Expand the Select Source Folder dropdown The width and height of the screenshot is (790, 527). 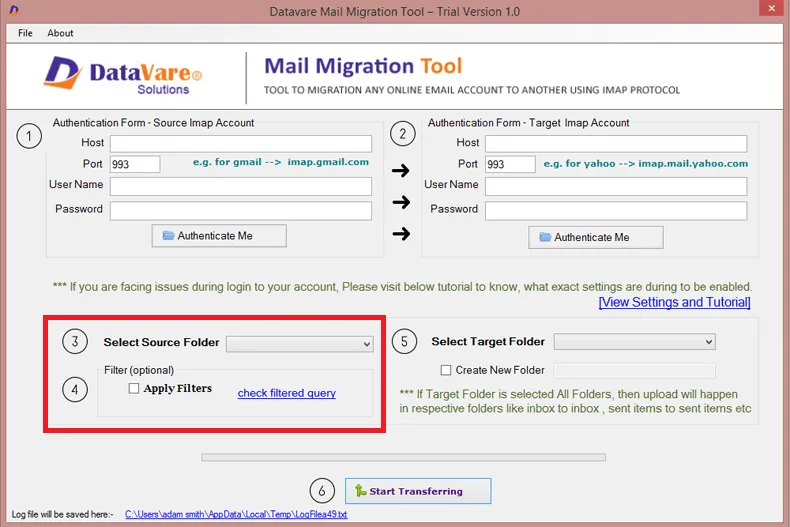point(300,344)
